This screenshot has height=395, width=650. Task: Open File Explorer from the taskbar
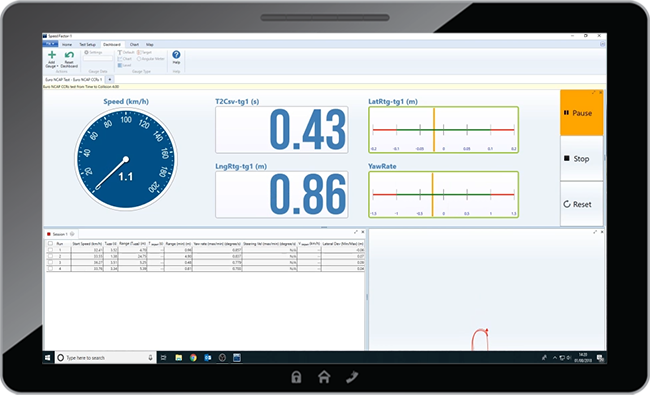coord(179,358)
